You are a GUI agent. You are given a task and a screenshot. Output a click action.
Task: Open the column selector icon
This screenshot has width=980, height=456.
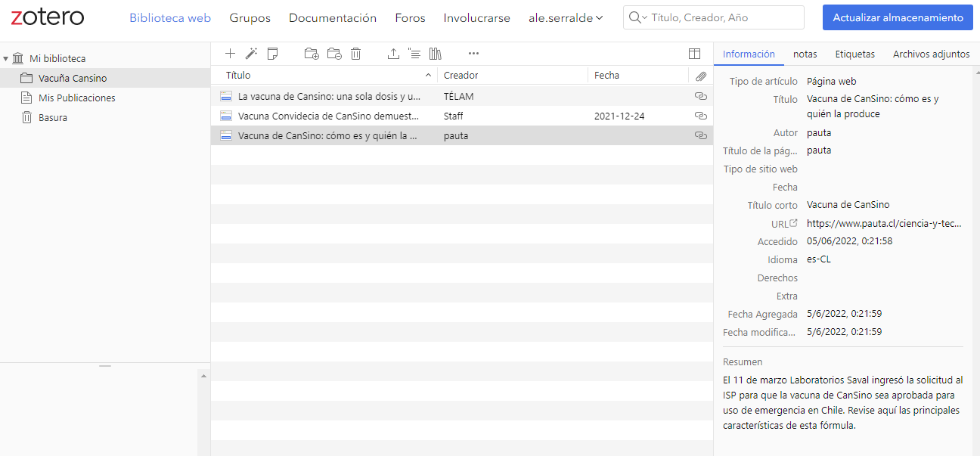coord(694,54)
